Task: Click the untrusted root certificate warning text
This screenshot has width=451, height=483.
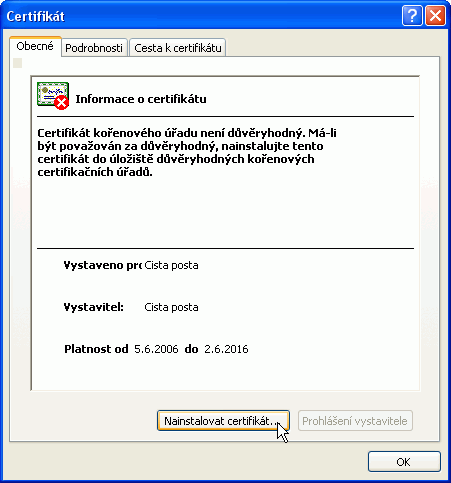Action: 187,152
